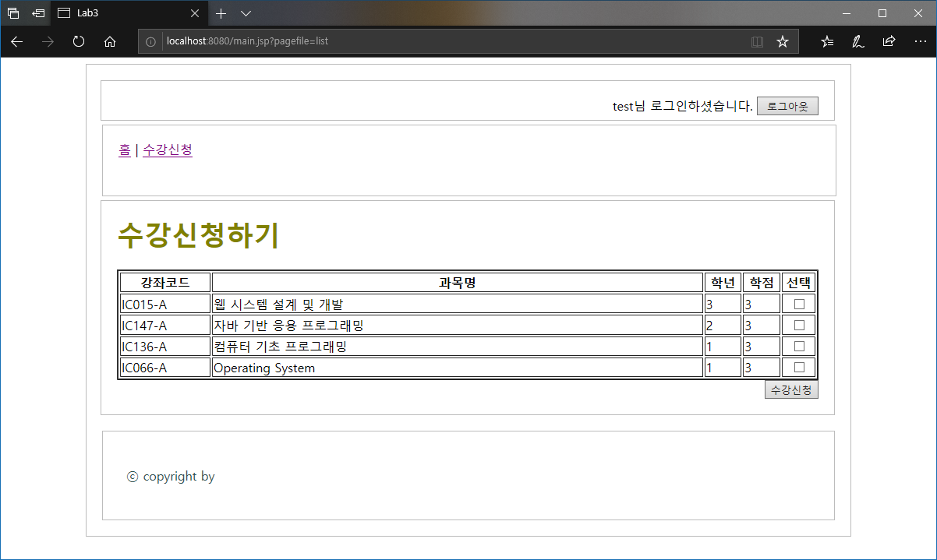Share this page
This screenshot has width=937, height=560.
coord(889,41)
